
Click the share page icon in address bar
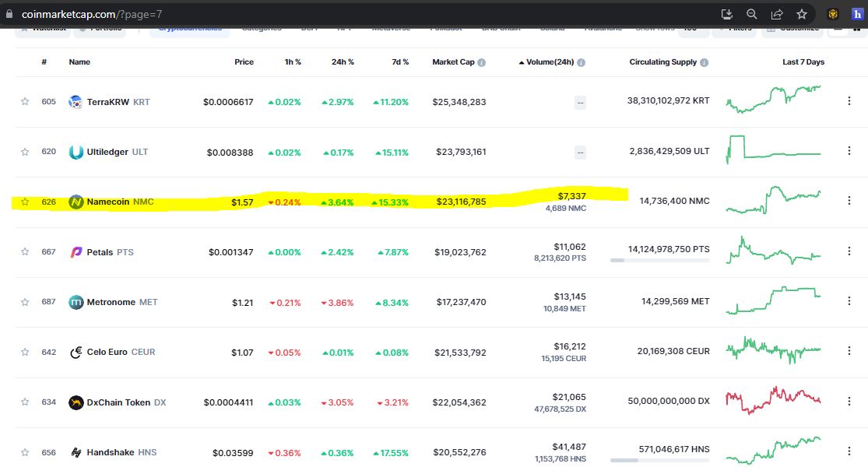click(777, 14)
